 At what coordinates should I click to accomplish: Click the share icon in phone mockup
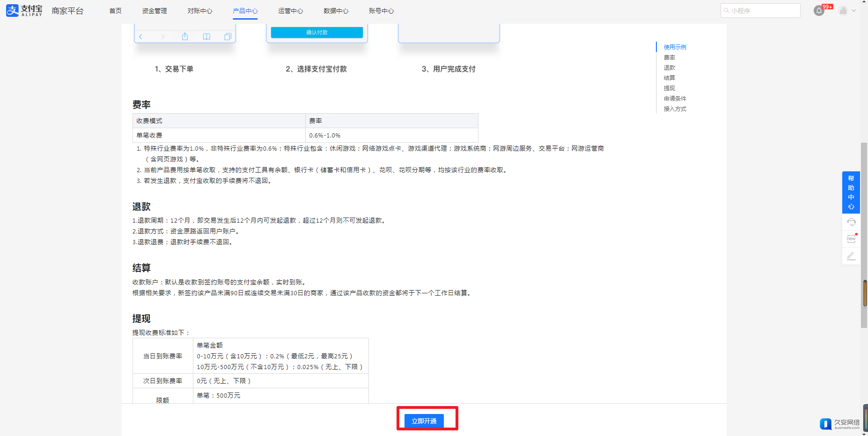tap(185, 36)
